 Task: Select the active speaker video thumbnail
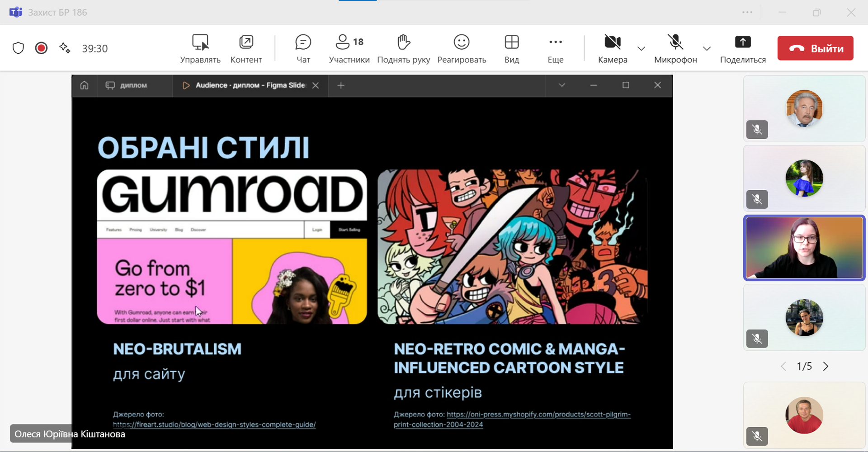(x=804, y=248)
